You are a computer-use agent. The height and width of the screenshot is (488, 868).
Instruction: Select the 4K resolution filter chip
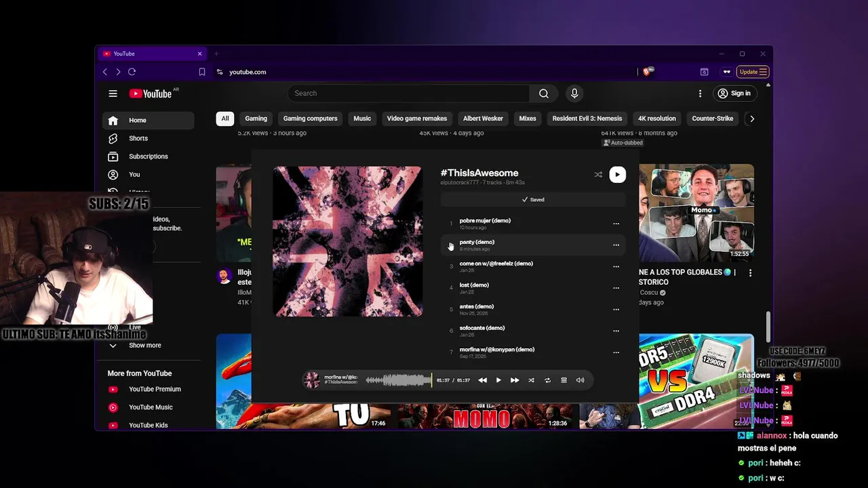656,119
